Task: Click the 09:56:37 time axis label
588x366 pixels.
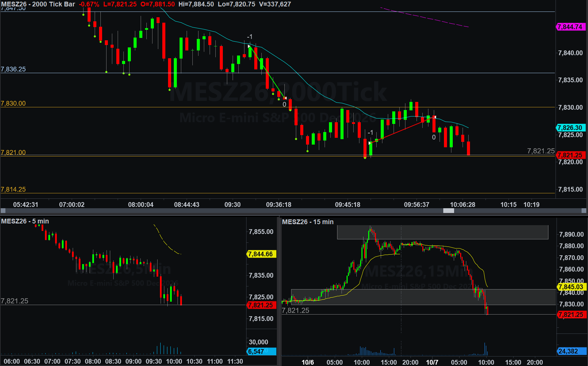Action: click(x=417, y=204)
